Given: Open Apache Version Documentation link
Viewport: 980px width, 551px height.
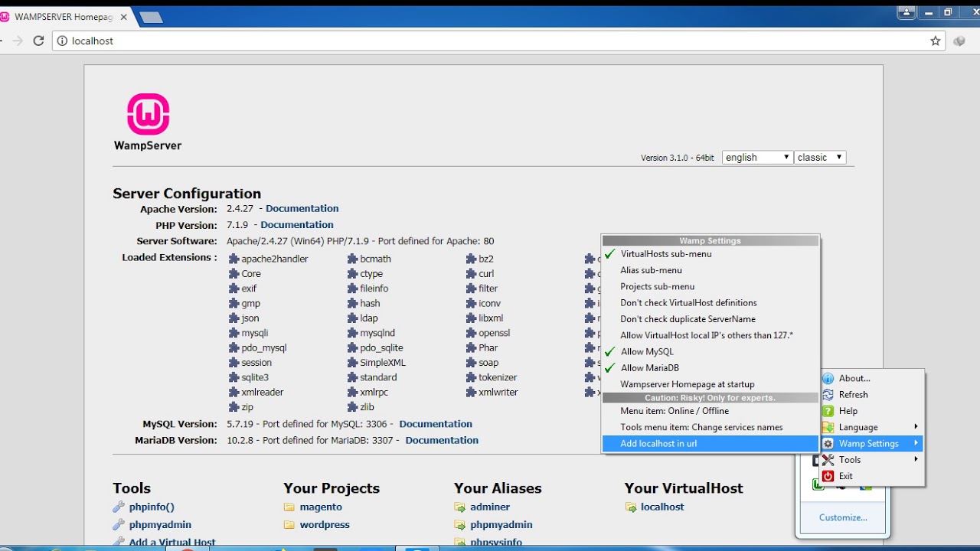Looking at the screenshot, I should coord(302,208).
